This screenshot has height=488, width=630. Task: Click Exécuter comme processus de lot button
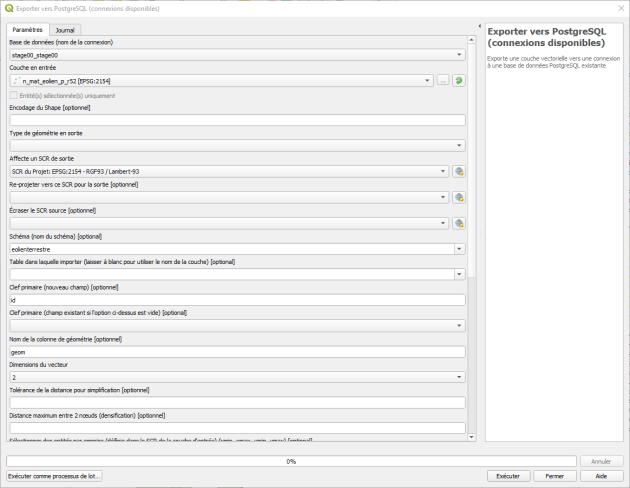pyautogui.click(x=54, y=476)
